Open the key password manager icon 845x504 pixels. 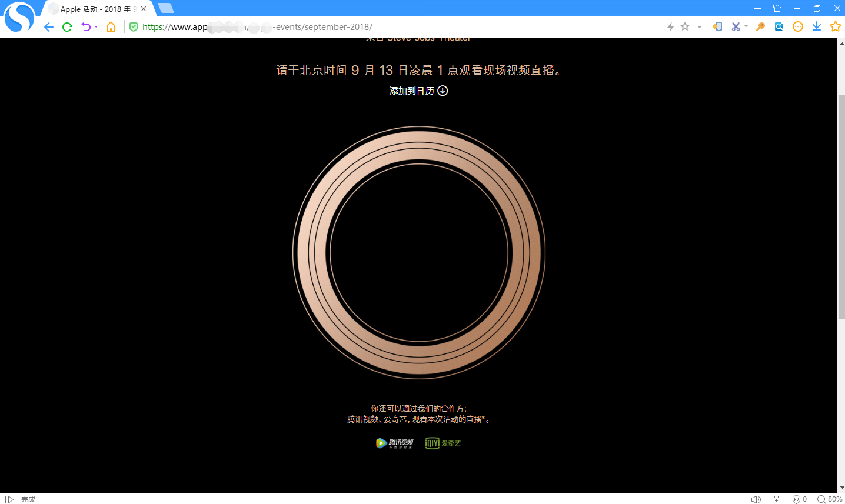tap(760, 26)
